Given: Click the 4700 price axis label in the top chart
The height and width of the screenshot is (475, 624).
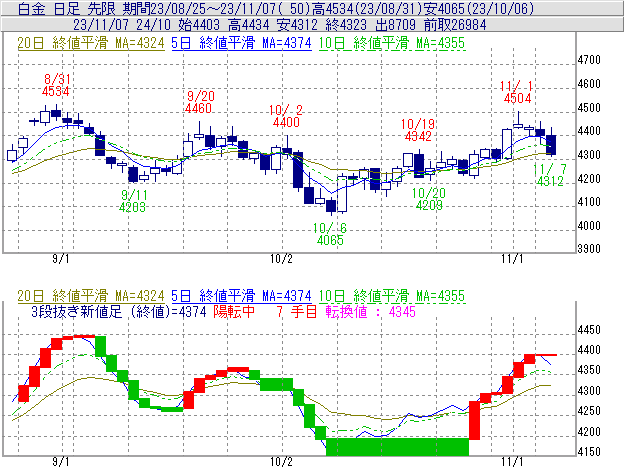Looking at the screenshot, I should (x=589, y=60).
